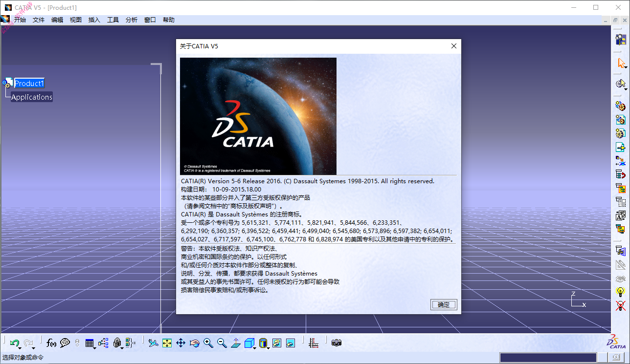This screenshot has width=630, height=364.
Task: Click the equivalent dimensions icon
Action: tap(131, 343)
